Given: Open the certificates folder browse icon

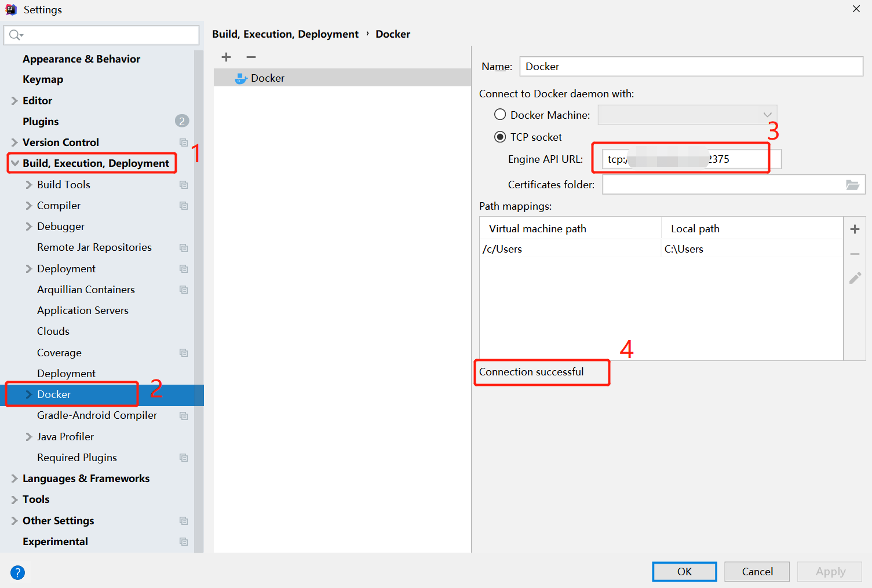Looking at the screenshot, I should coord(852,185).
